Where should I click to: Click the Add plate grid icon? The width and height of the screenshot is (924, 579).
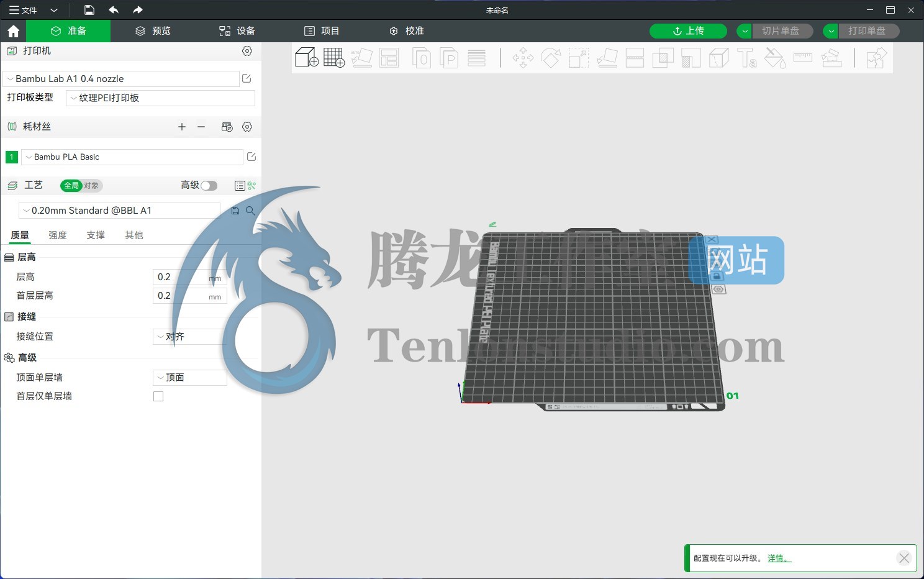click(334, 57)
